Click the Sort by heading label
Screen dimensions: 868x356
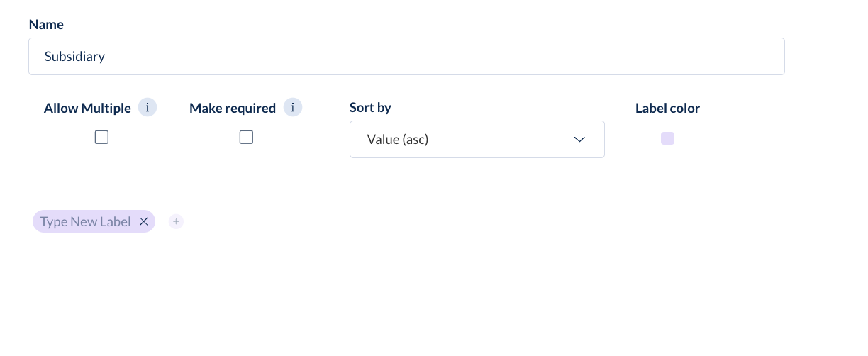(370, 108)
